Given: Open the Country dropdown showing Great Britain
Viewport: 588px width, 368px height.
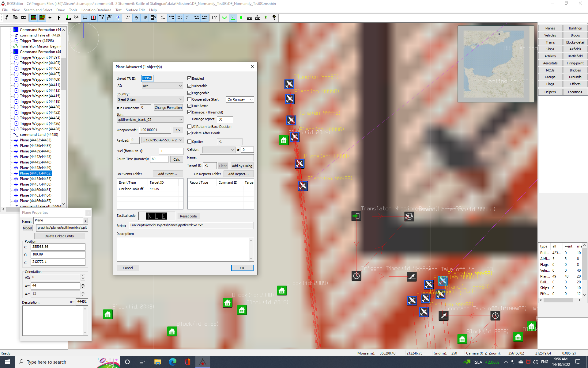Looking at the screenshot, I should click(150, 99).
